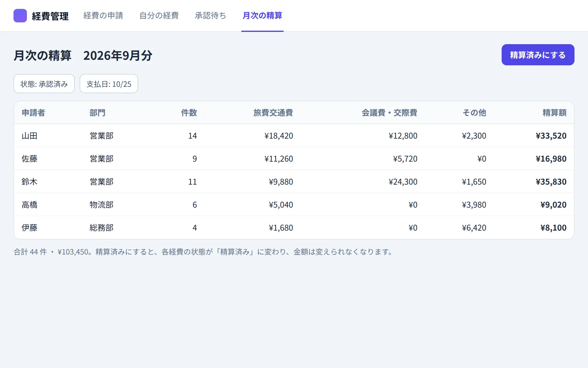Screen dimensions: 588x368
Task: Select the 月次の精算 tab
Action: pos(262,16)
